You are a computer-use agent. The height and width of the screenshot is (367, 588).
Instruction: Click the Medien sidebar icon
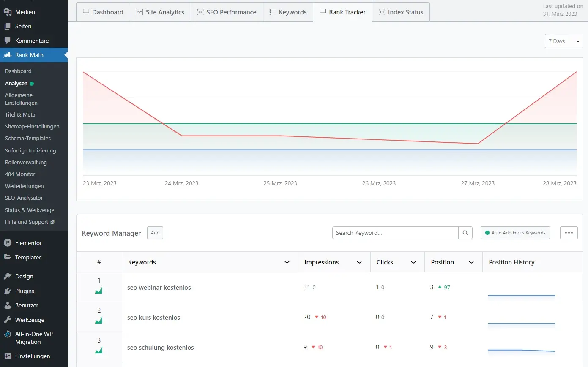point(8,12)
